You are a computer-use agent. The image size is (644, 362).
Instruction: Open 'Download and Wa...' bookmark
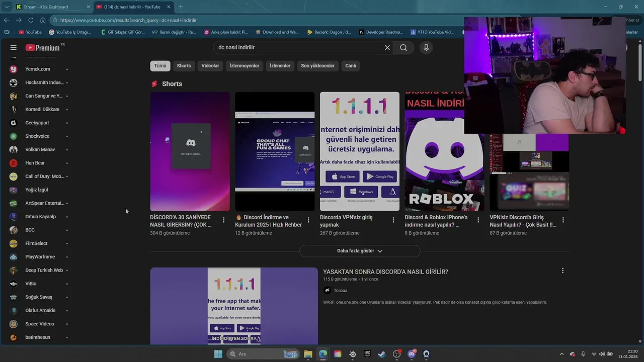pos(277,32)
